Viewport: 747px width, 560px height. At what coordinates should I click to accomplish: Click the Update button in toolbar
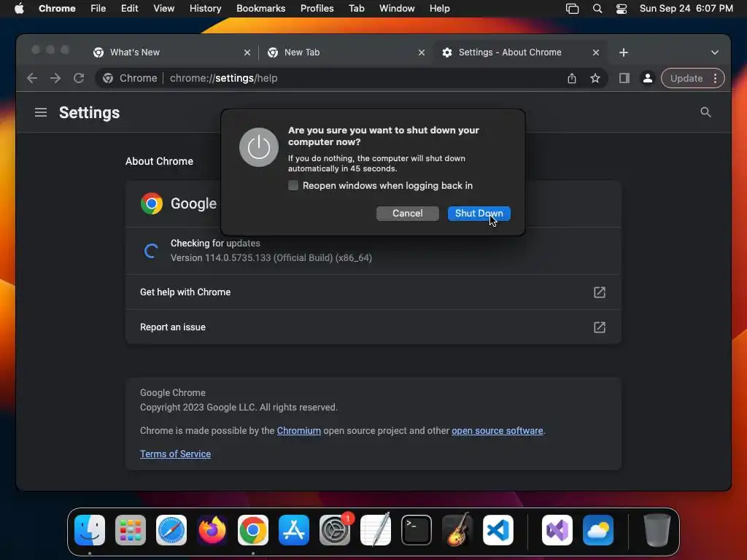pyautogui.click(x=686, y=78)
